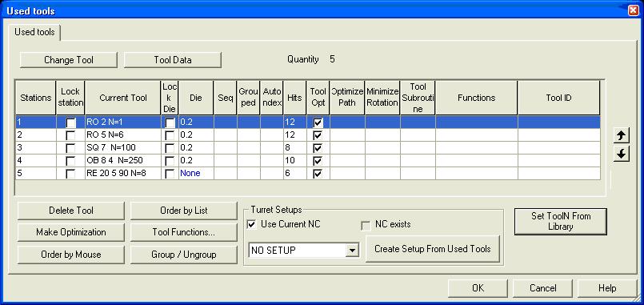
Task: Click the Change Tool button
Action: click(69, 60)
